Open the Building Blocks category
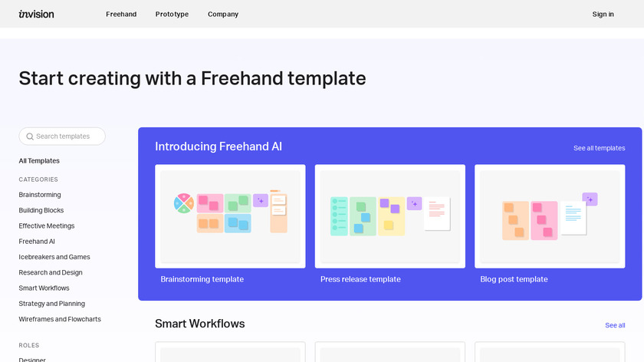The height and width of the screenshot is (362, 644). pos(41,210)
